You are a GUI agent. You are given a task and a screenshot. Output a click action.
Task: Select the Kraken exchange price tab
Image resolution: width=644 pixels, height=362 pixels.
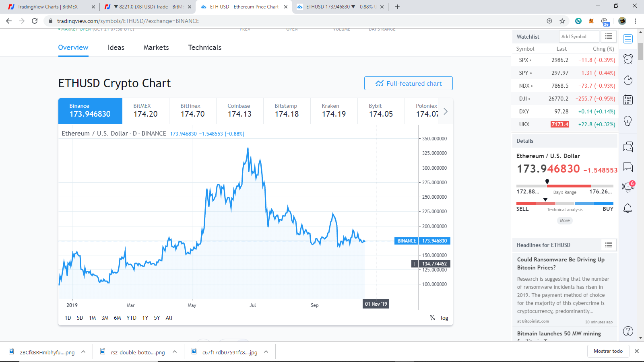(x=334, y=111)
